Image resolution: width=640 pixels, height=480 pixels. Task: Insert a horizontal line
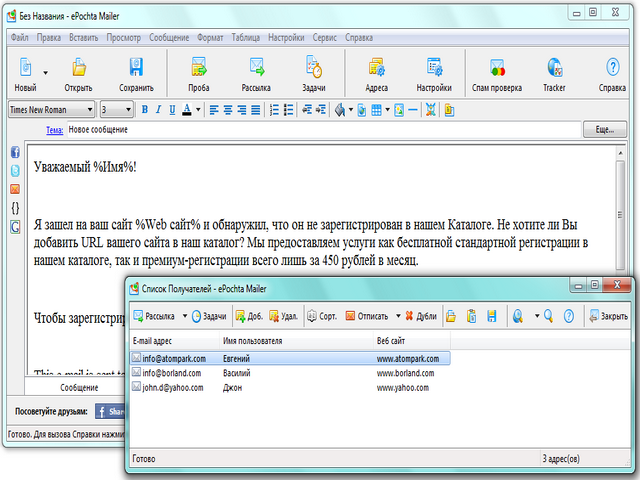[x=413, y=109]
